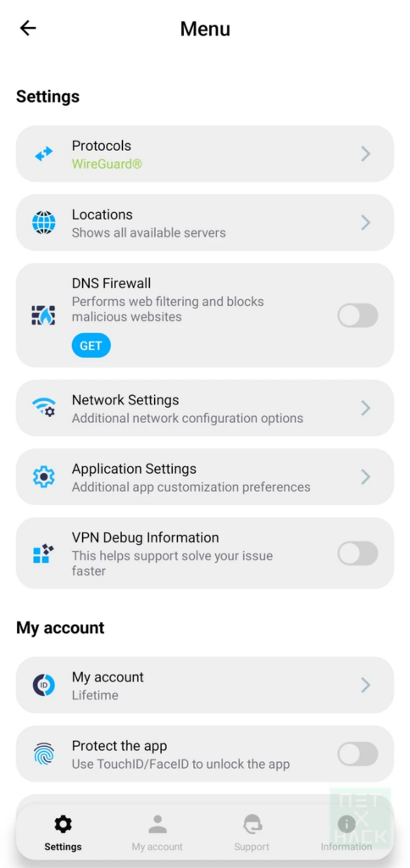Open Locations via the right chevron
The image size is (410, 868).
pos(366,223)
